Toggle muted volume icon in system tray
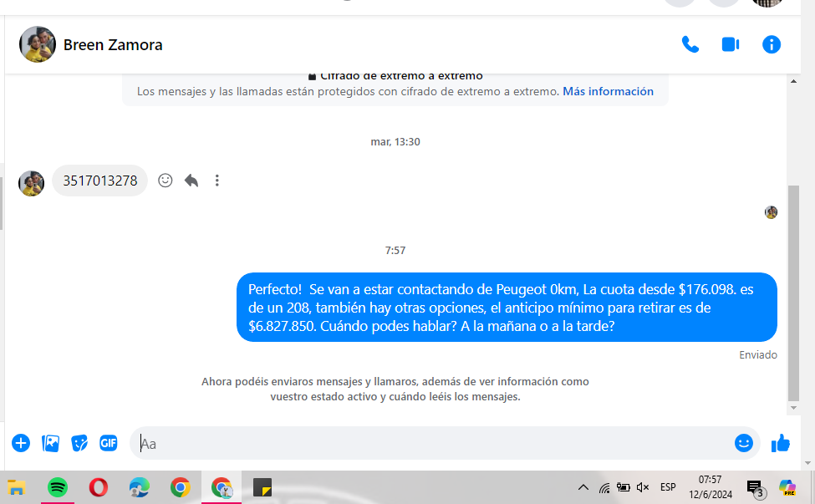The width and height of the screenshot is (815, 504). (643, 487)
